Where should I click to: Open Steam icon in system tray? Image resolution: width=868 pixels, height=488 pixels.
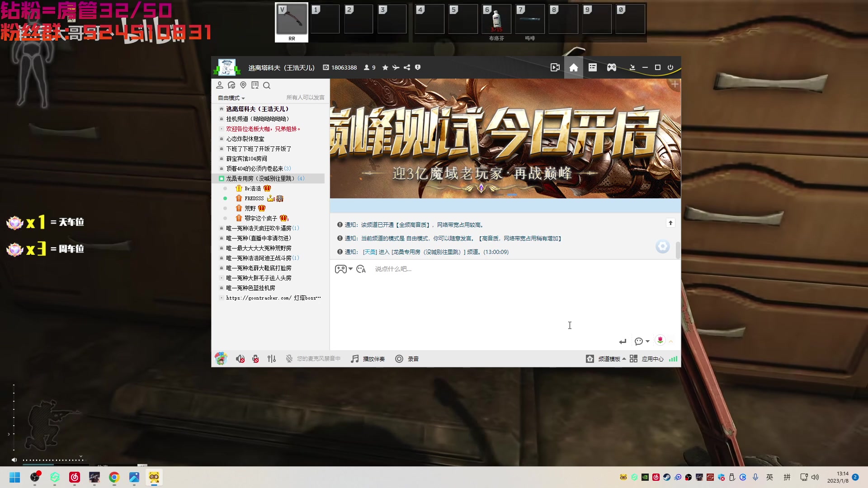(x=667, y=477)
